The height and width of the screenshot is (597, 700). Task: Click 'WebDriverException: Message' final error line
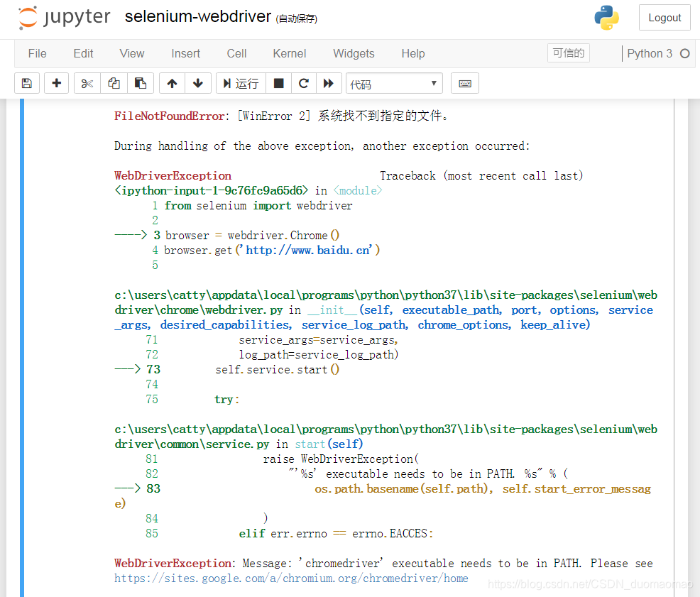pyautogui.click(x=383, y=564)
